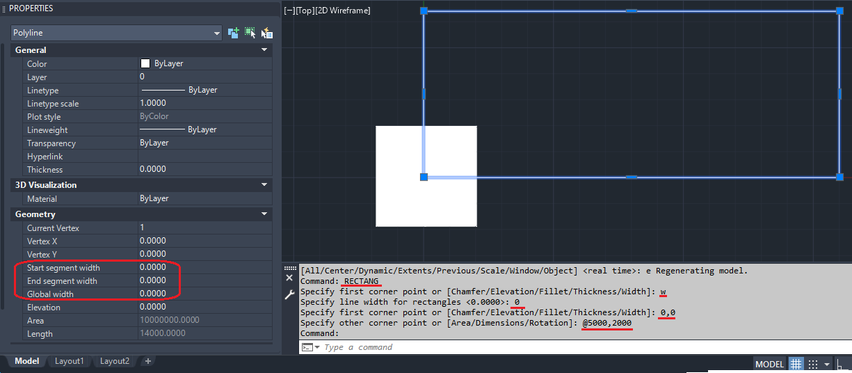Click the rectangle's top-right corner grip
The image size is (852, 373).
pos(840,10)
